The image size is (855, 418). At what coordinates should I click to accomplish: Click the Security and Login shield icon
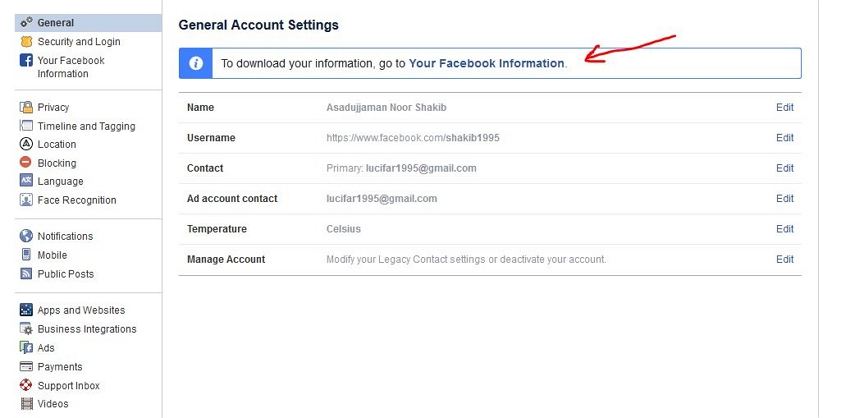point(26,41)
